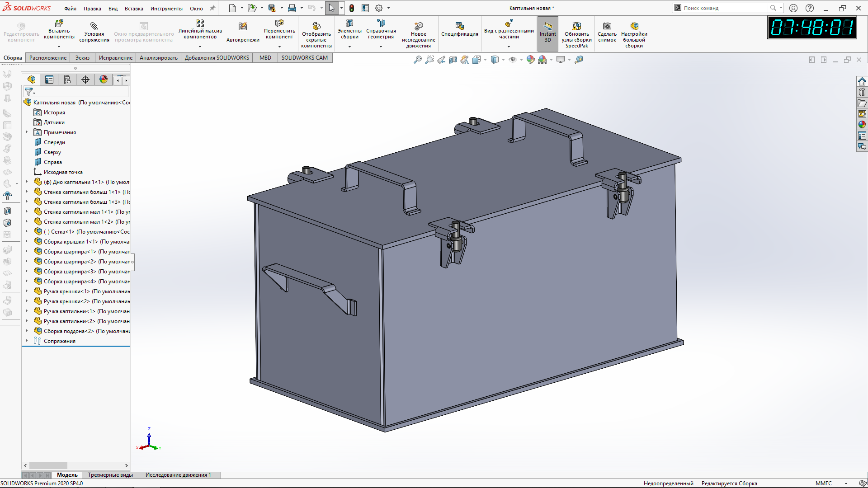The width and height of the screenshot is (868, 488).
Task: Open Edit Appearance color wheel in view toolbar
Action: tap(531, 60)
